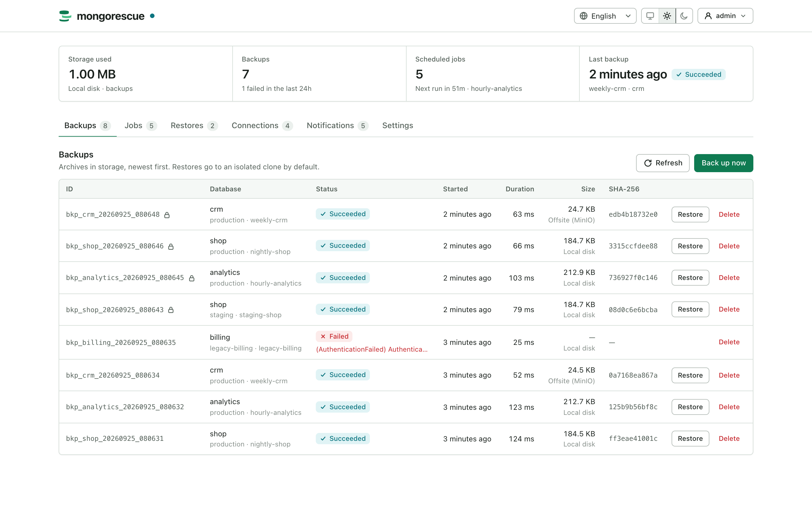Select the light theme sun icon

coord(667,16)
